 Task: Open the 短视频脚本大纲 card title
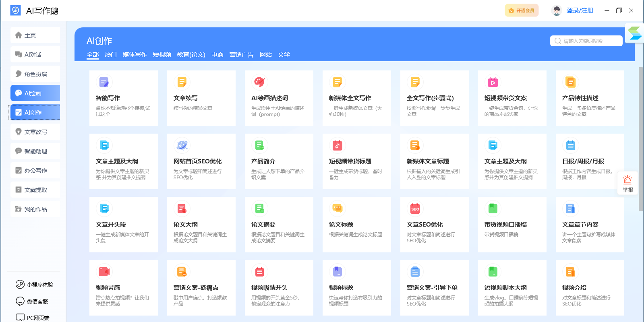point(506,288)
